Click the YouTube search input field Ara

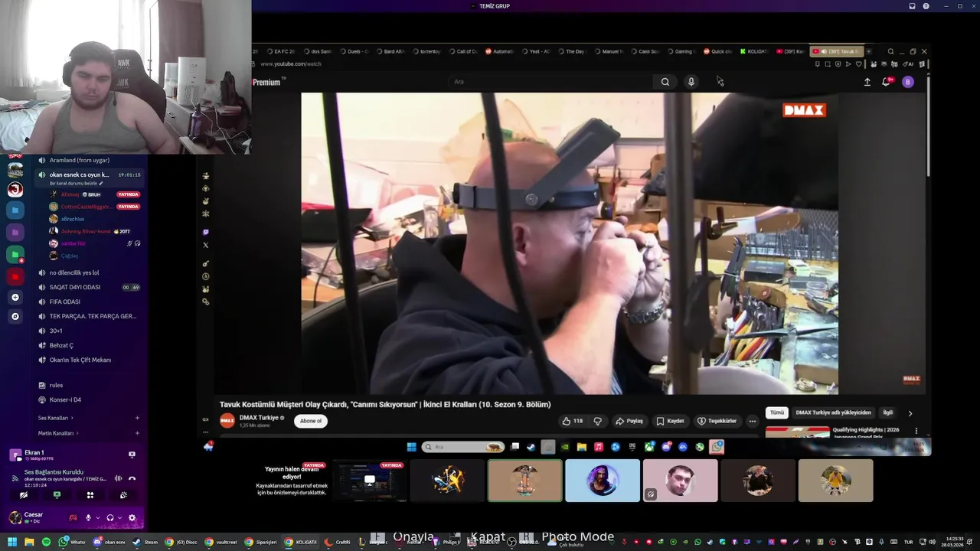551,82
